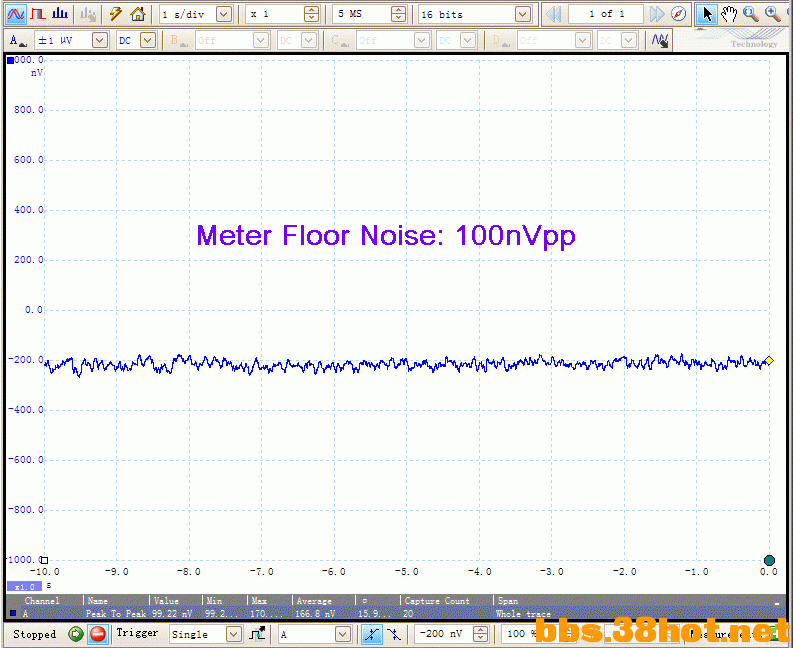The width and height of the screenshot is (793, 648).
Task: Open Channel D options button
Action: (501, 40)
